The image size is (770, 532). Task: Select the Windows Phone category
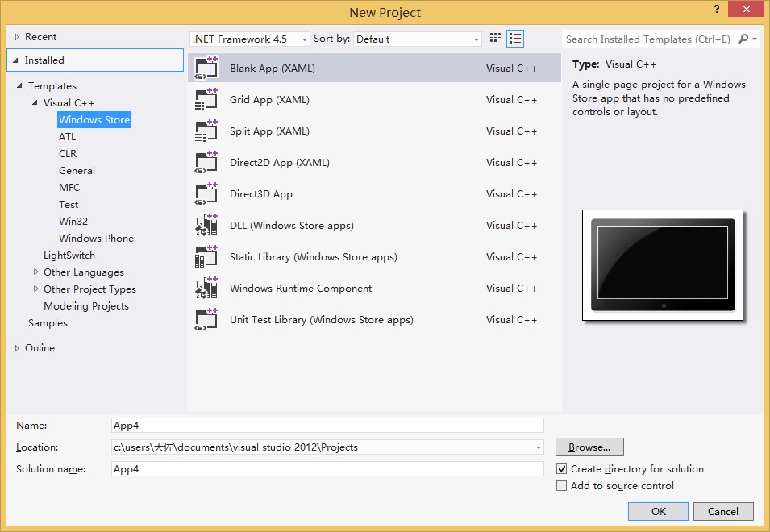pyautogui.click(x=96, y=239)
